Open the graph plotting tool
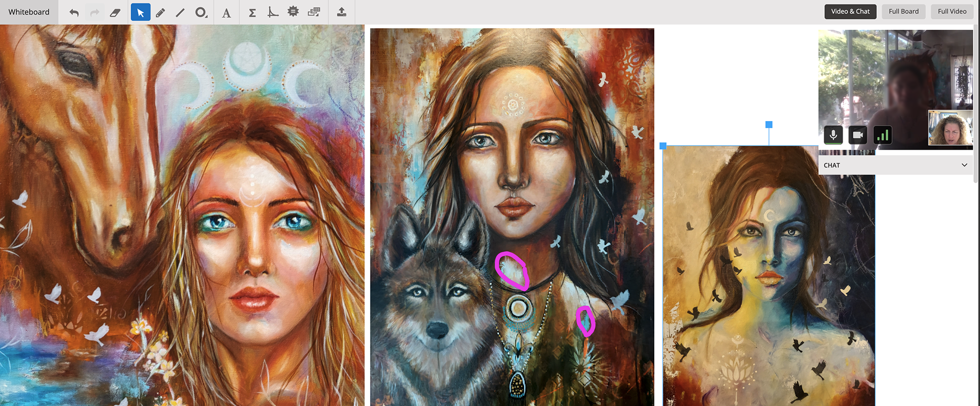This screenshot has width=980, height=406. tap(273, 12)
